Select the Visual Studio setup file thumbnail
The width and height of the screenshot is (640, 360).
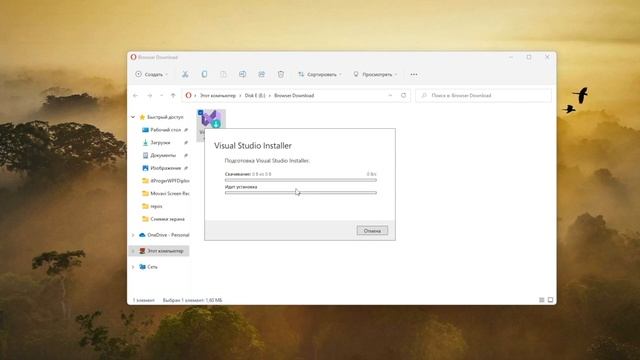click(x=211, y=119)
